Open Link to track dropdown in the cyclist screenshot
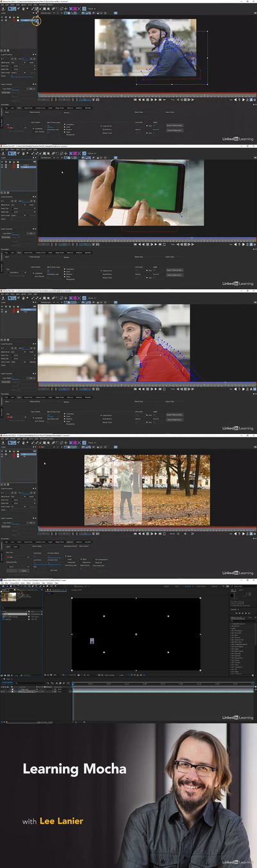257x868 pixels. coord(17,72)
